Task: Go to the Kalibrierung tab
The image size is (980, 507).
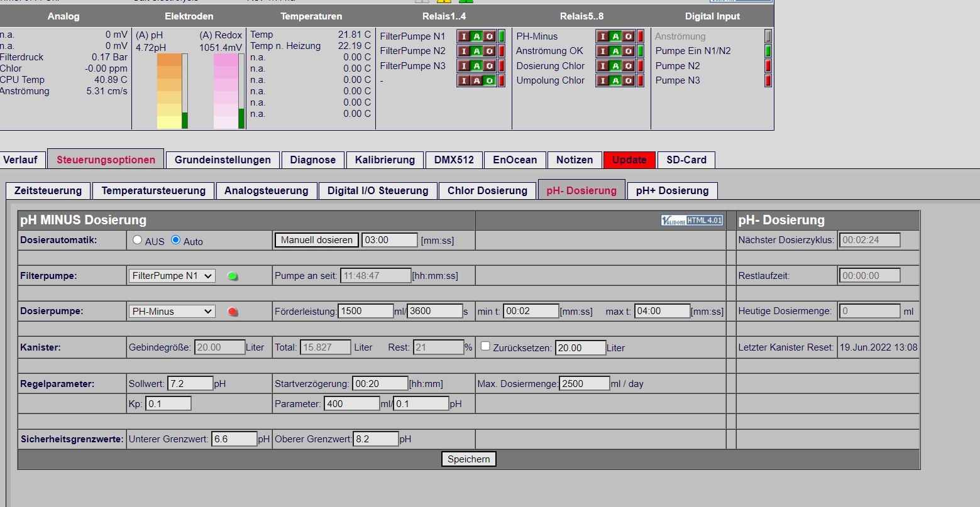Action: click(x=385, y=160)
